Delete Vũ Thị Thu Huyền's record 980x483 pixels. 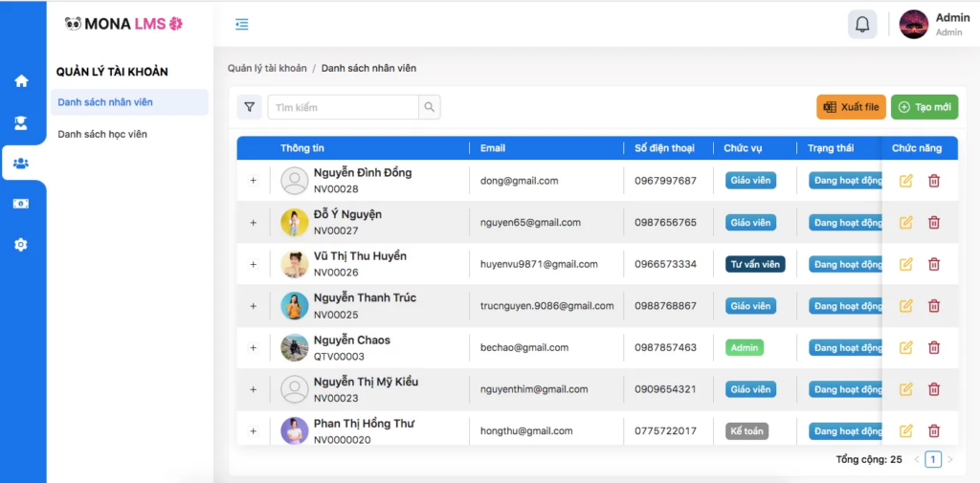934,264
